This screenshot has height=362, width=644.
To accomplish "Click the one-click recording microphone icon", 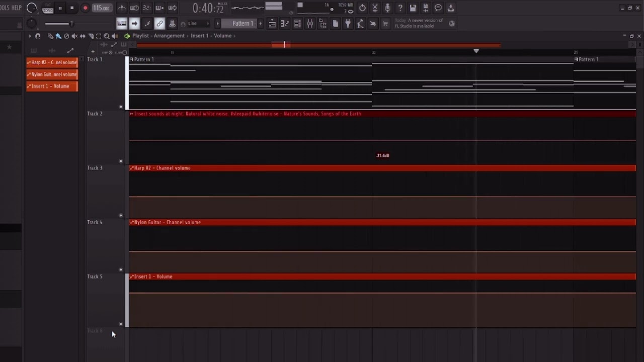I will [387, 8].
